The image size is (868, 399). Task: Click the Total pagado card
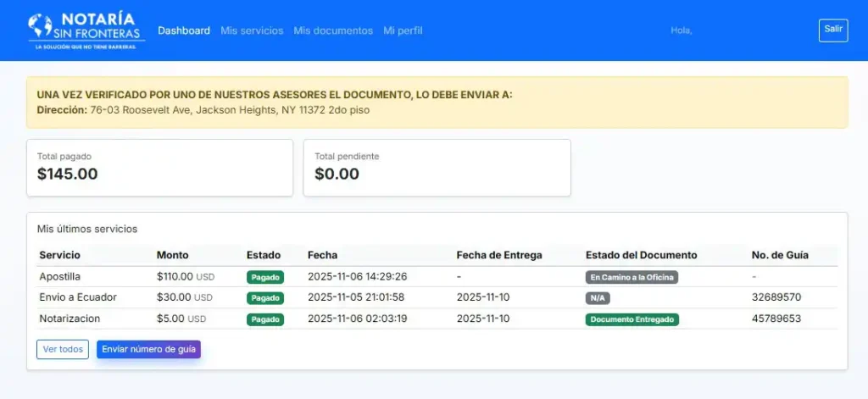pyautogui.click(x=159, y=168)
